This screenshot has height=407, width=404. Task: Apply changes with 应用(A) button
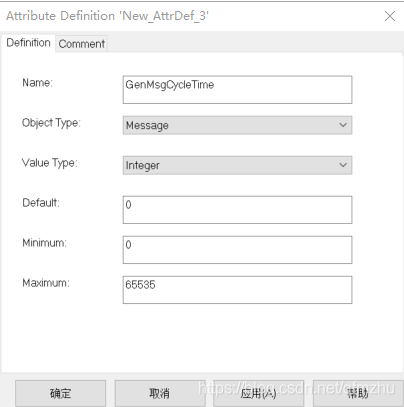click(258, 393)
